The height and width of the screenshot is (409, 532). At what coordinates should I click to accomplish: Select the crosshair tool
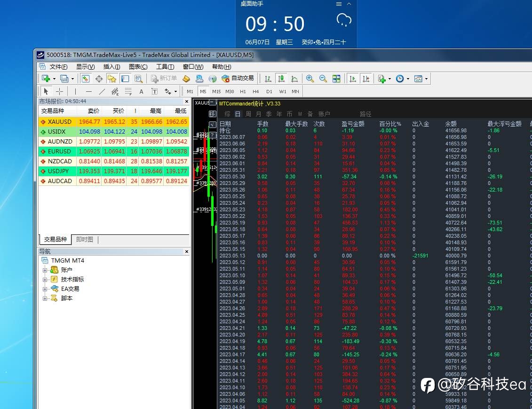[x=59, y=91]
